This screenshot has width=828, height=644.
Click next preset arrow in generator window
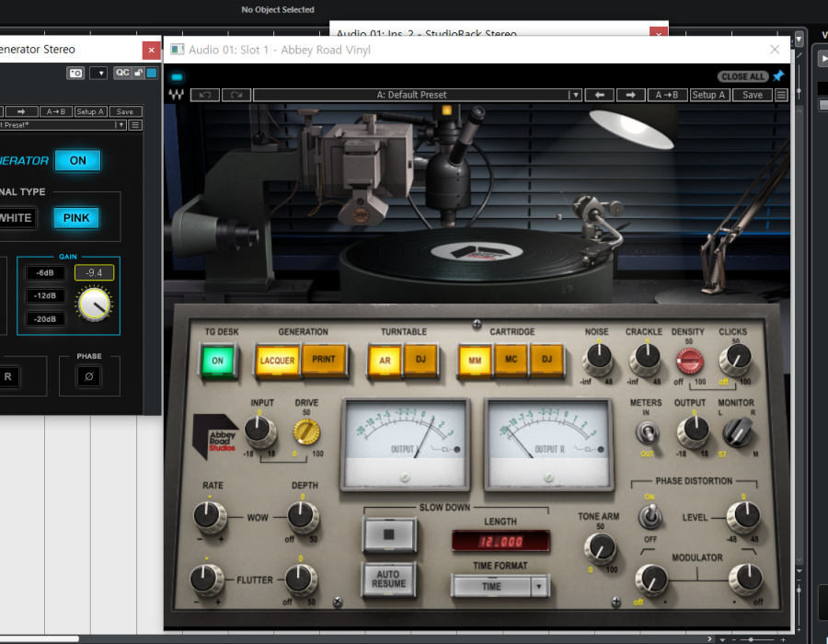(21, 112)
